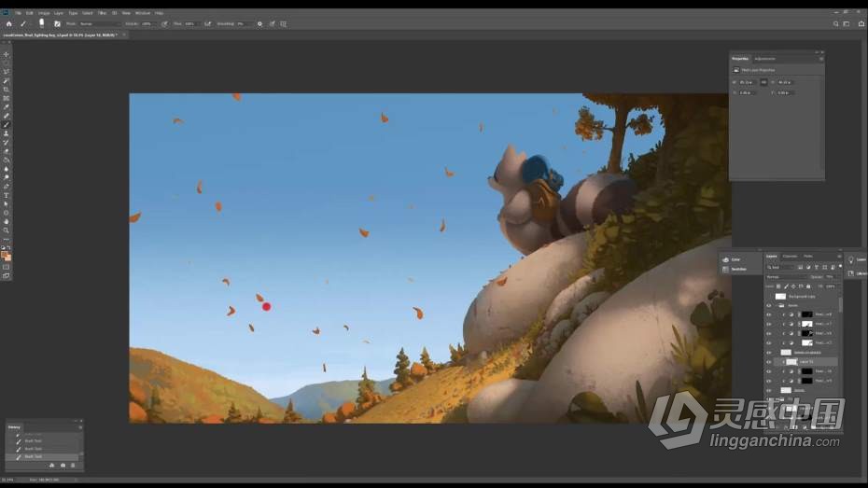Close the open document tab
The height and width of the screenshot is (488, 868).
click(x=124, y=35)
